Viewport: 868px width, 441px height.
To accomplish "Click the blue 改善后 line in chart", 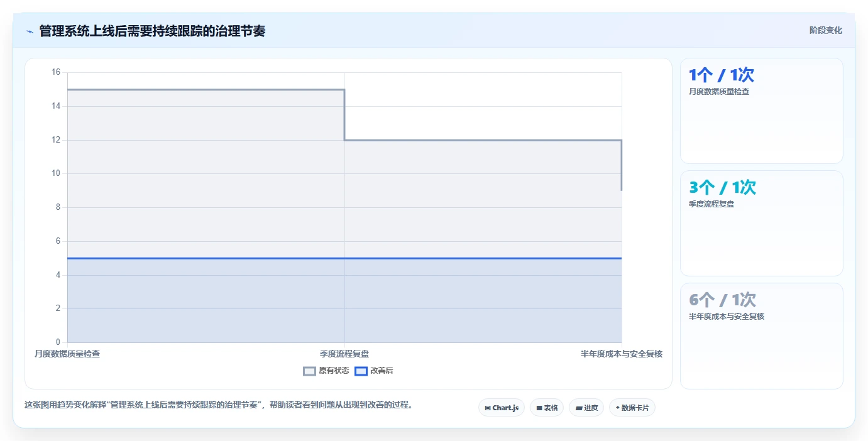I will (344, 258).
